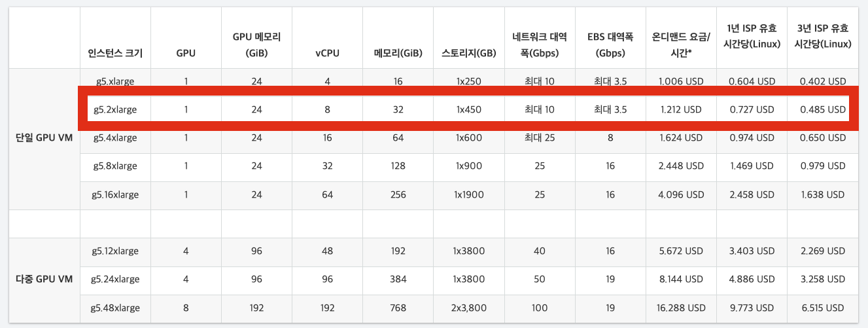Click the 1x600 storage cell
868x328 pixels.
point(469,137)
